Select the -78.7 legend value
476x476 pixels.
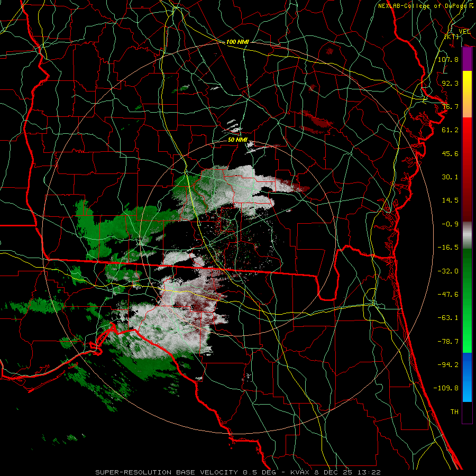(448, 342)
